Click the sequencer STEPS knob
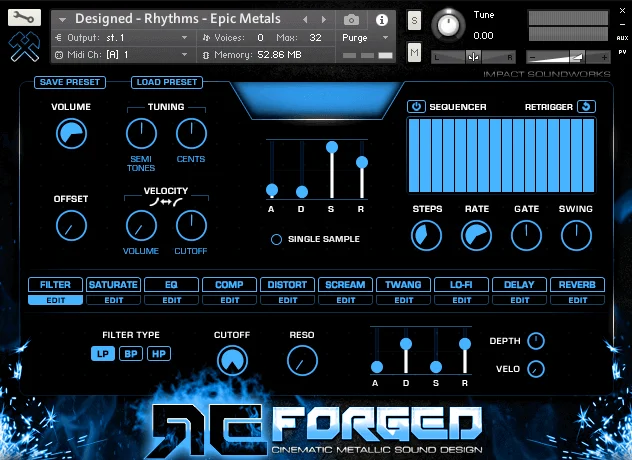 (426, 235)
